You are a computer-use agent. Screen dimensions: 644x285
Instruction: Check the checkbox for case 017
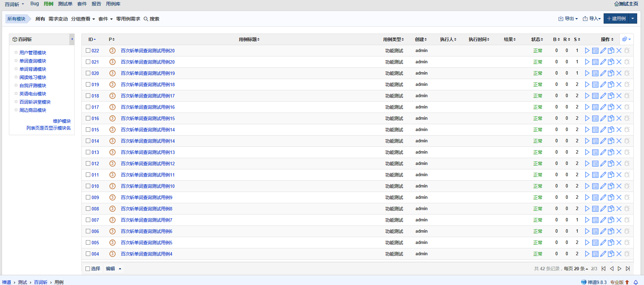tap(88, 107)
